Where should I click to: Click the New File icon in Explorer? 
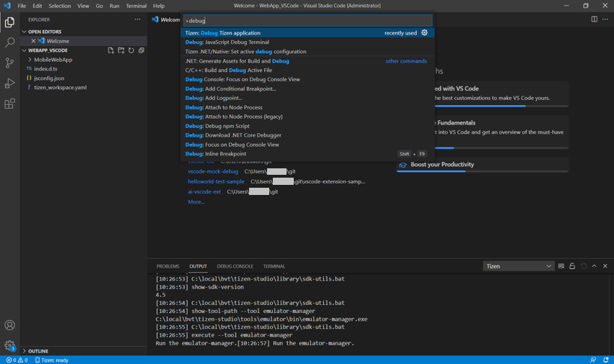pos(111,50)
